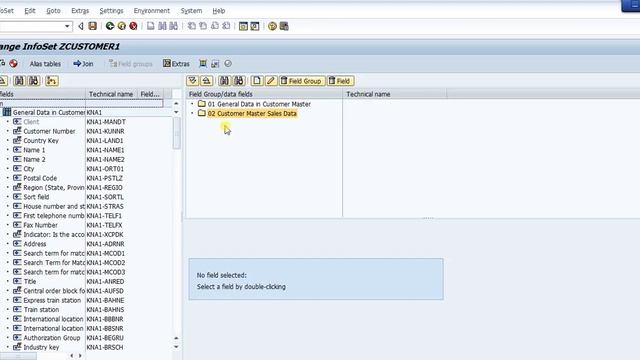This screenshot has height=360, width=640.
Task: Click the Field delete button
Action: tap(340, 81)
